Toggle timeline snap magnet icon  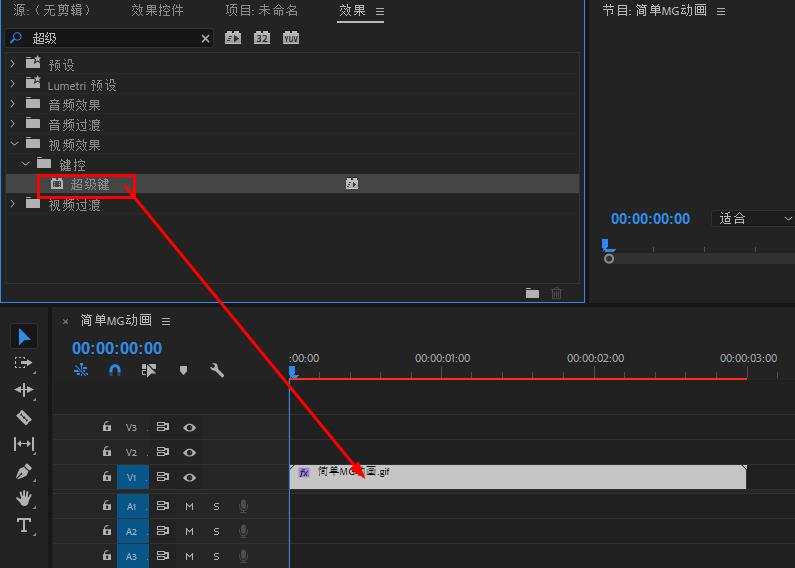(x=115, y=370)
